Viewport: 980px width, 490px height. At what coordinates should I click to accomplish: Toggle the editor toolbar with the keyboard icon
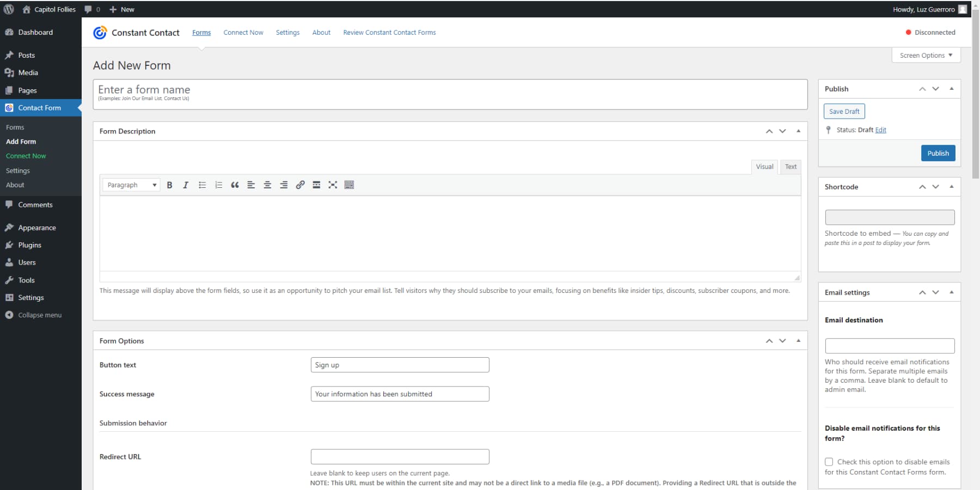(349, 185)
